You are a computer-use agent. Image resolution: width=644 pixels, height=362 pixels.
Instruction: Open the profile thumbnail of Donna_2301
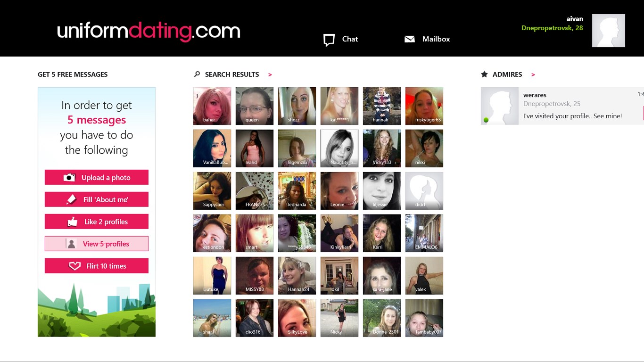coord(382,318)
